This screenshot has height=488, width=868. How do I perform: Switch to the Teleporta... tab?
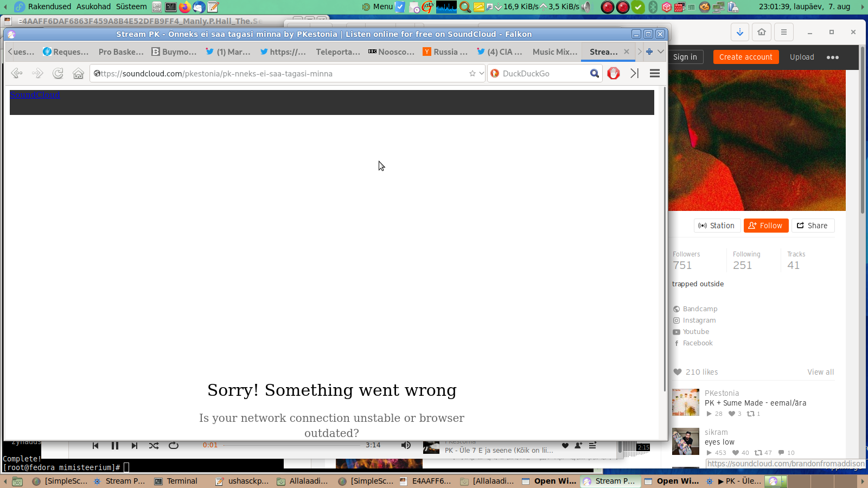coord(337,52)
